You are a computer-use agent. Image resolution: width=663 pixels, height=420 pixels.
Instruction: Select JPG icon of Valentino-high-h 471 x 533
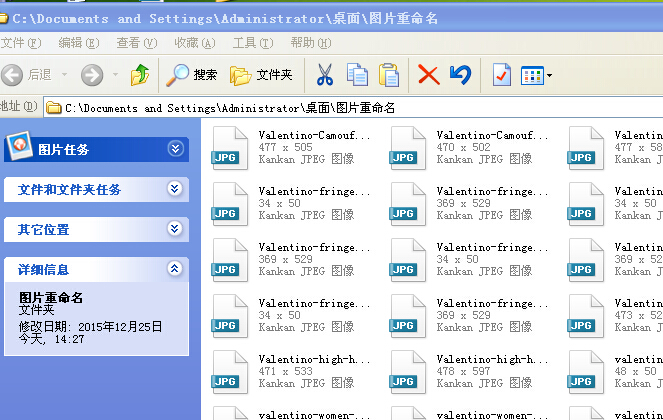(230, 372)
